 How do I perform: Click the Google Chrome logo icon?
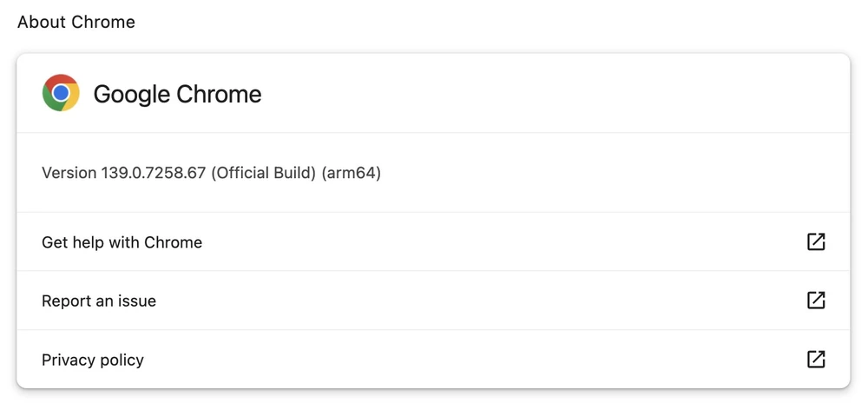pyautogui.click(x=61, y=93)
